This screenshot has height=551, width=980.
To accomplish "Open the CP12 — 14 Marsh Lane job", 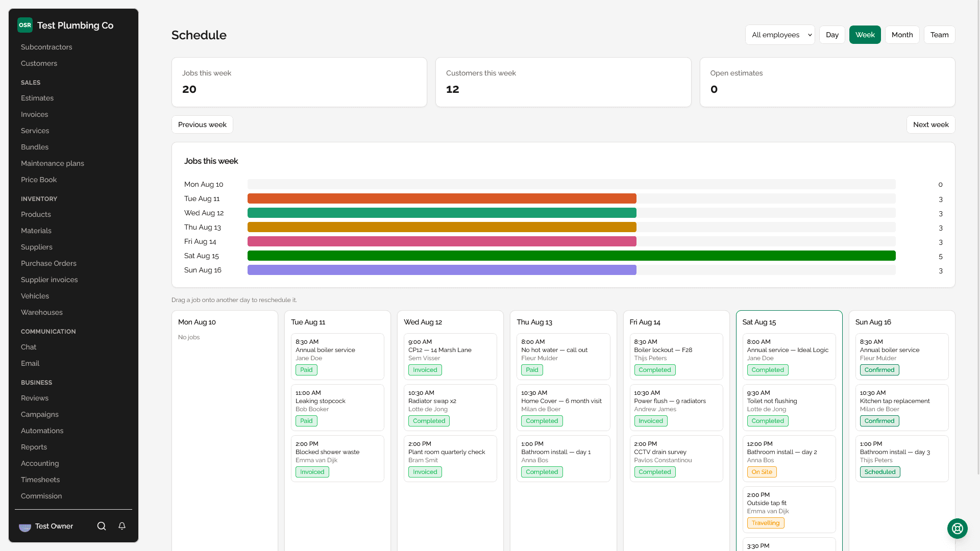I will [x=450, y=357].
